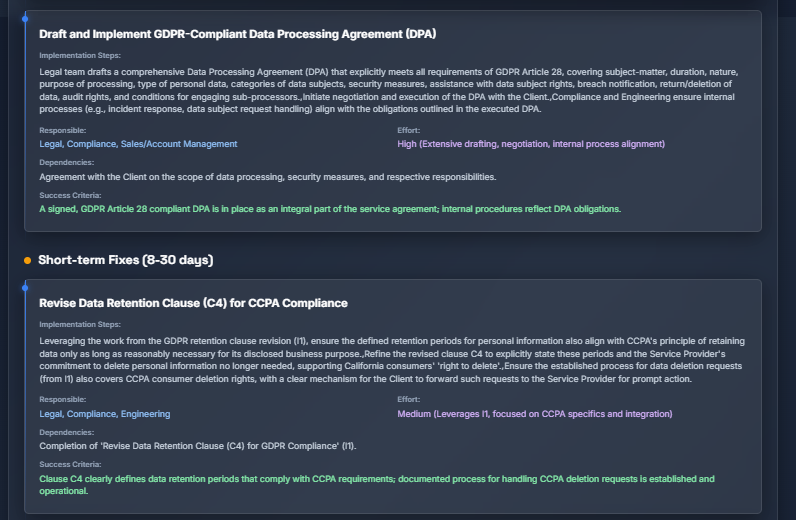Click blue timeline dot beside Data Retention card
The width and height of the screenshot is (796, 520).
click(x=25, y=288)
